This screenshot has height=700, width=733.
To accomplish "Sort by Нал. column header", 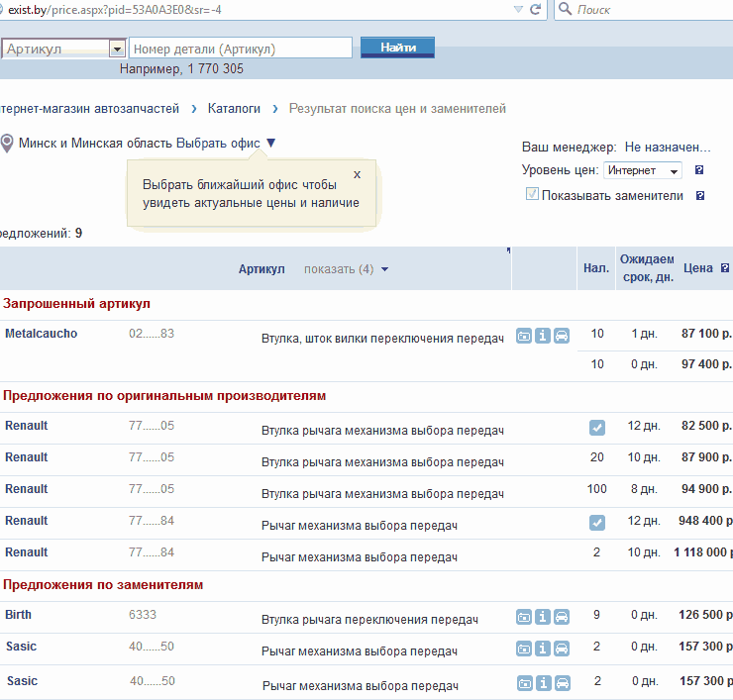I will click(596, 268).
